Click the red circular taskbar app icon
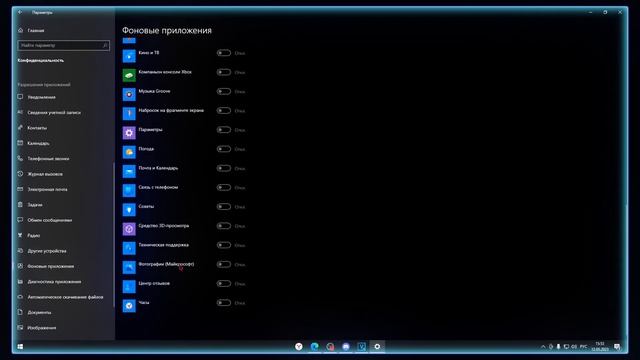This screenshot has height=360, width=640. pos(330,347)
